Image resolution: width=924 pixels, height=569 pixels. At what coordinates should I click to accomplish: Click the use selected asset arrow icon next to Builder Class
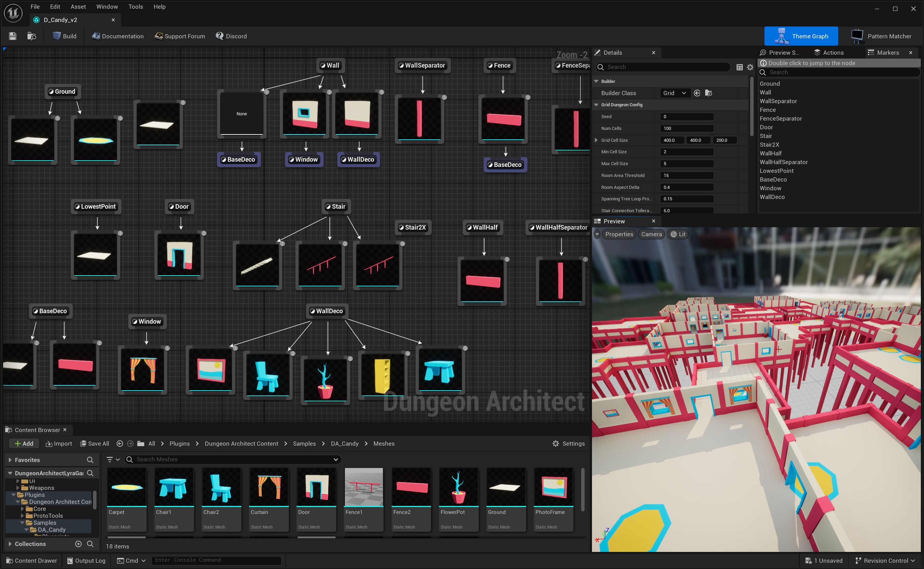pyautogui.click(x=697, y=93)
